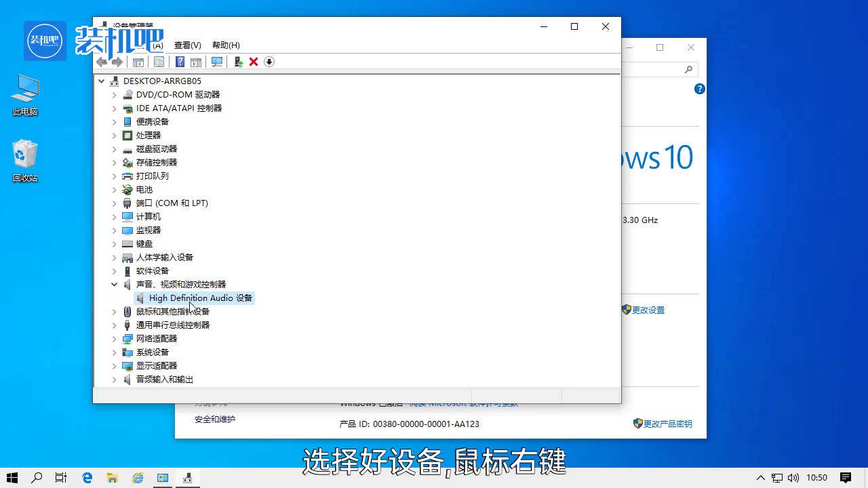Select the 键盘 tree item
The height and width of the screenshot is (488, 868).
tap(144, 244)
